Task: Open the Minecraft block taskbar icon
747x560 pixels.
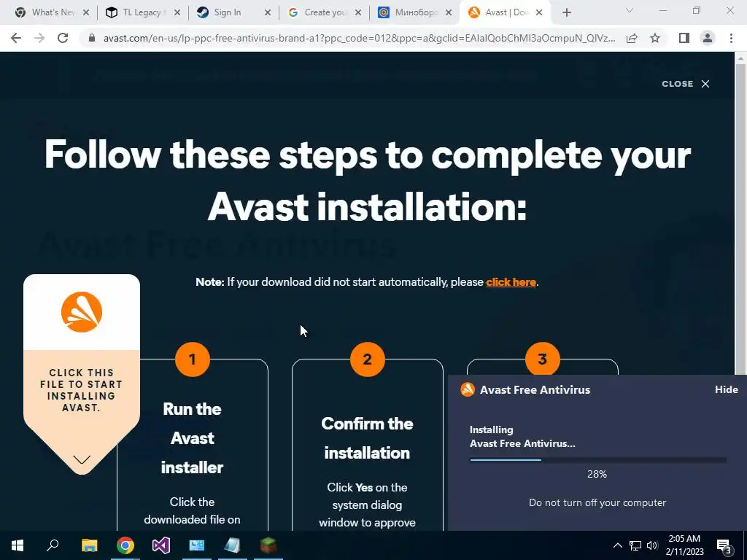Action: 268,545
